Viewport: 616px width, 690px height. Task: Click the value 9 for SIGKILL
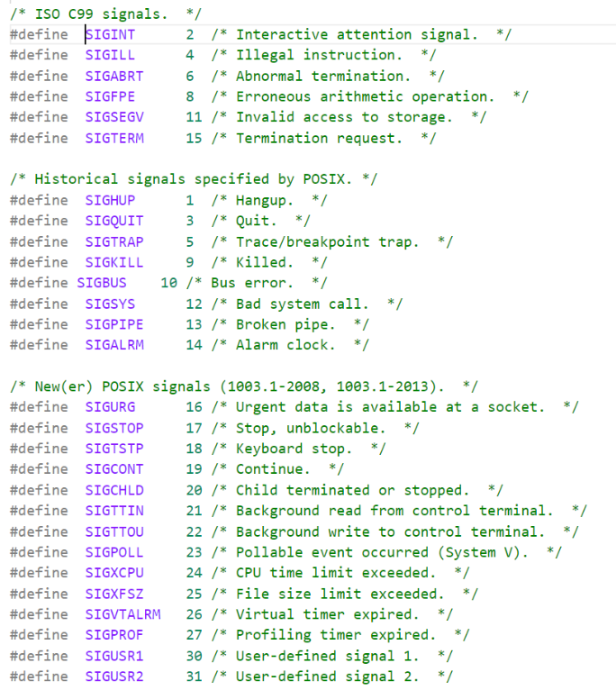click(x=190, y=262)
